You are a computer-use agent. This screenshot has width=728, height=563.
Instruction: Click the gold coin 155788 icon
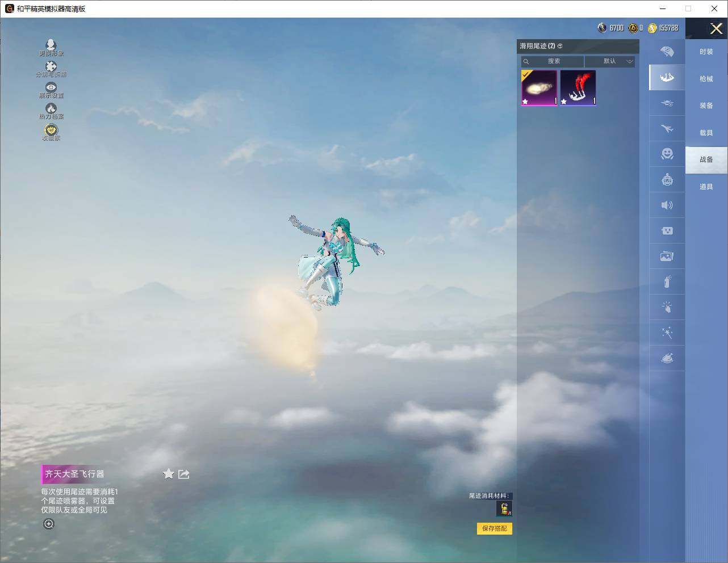652,28
